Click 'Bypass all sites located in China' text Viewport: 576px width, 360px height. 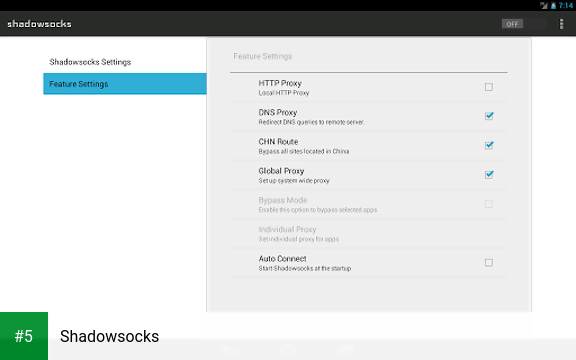pos(304,151)
